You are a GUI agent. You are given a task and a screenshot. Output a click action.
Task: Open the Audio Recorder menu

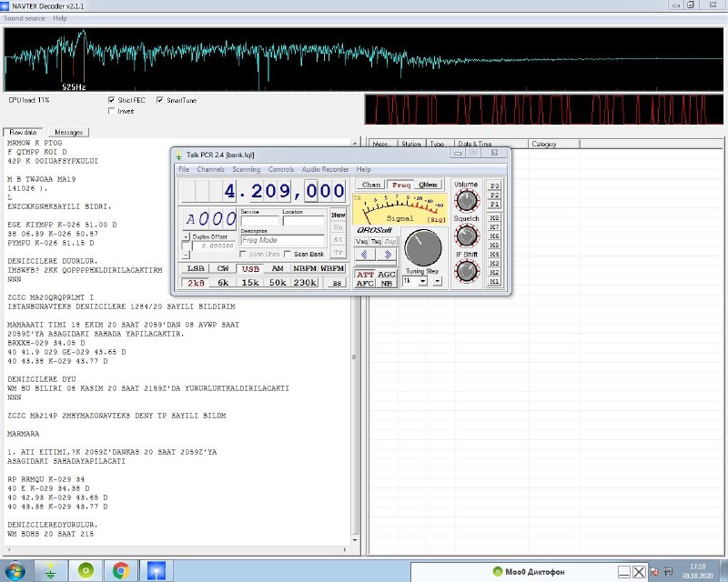pos(325,169)
